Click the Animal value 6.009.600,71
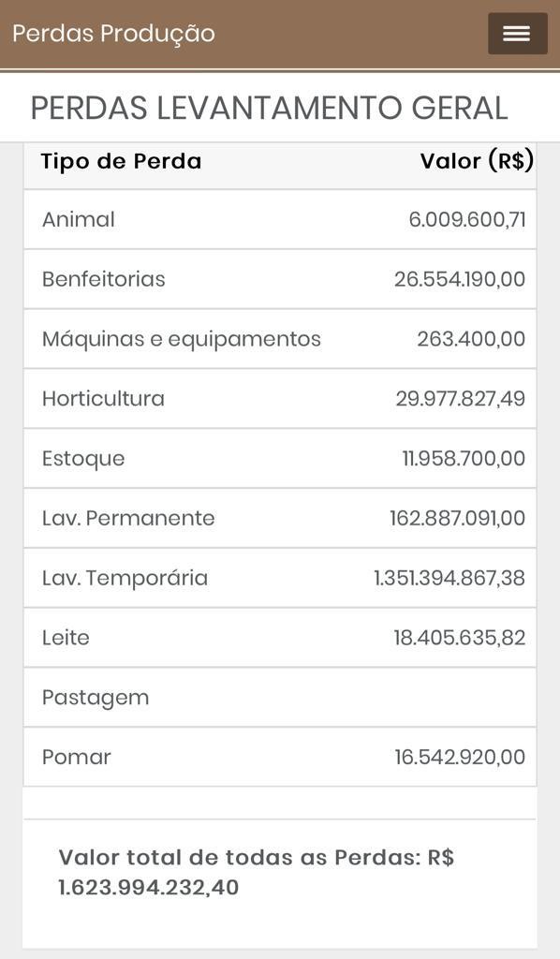Screen dimensions: 560x959 pos(467,219)
